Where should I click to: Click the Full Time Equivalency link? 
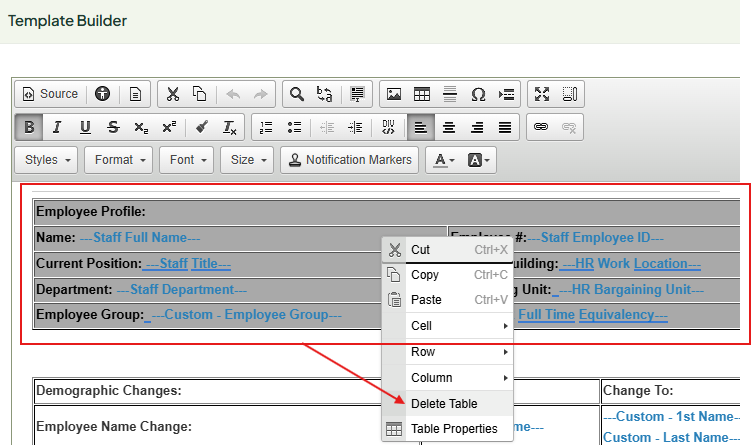point(593,315)
